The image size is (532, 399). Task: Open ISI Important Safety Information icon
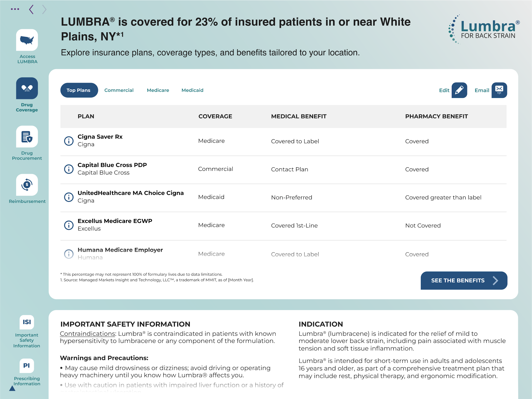click(27, 322)
